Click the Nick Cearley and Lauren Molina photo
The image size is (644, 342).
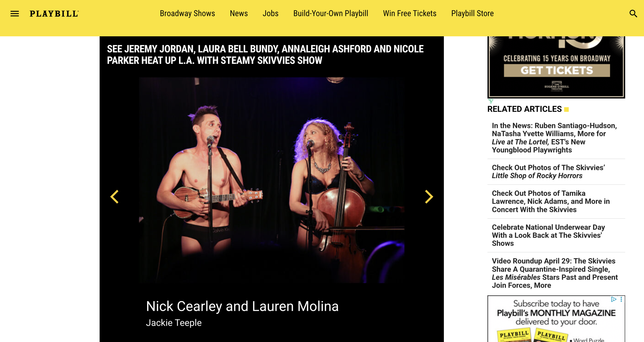[x=272, y=180]
